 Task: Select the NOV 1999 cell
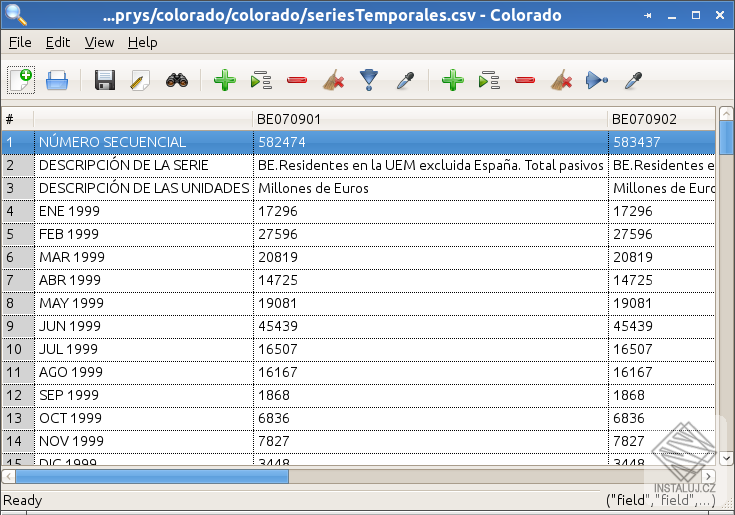(x=144, y=441)
